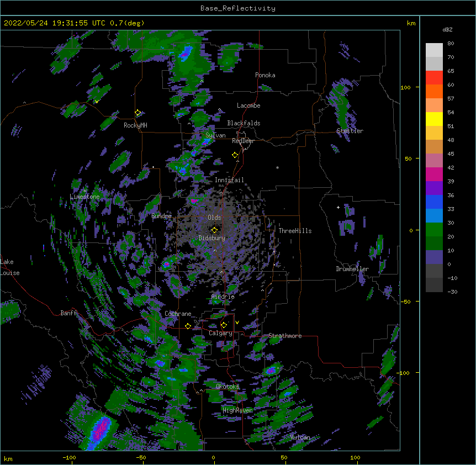Select the dark orange 57-60 dBZ legend band

tap(434, 91)
